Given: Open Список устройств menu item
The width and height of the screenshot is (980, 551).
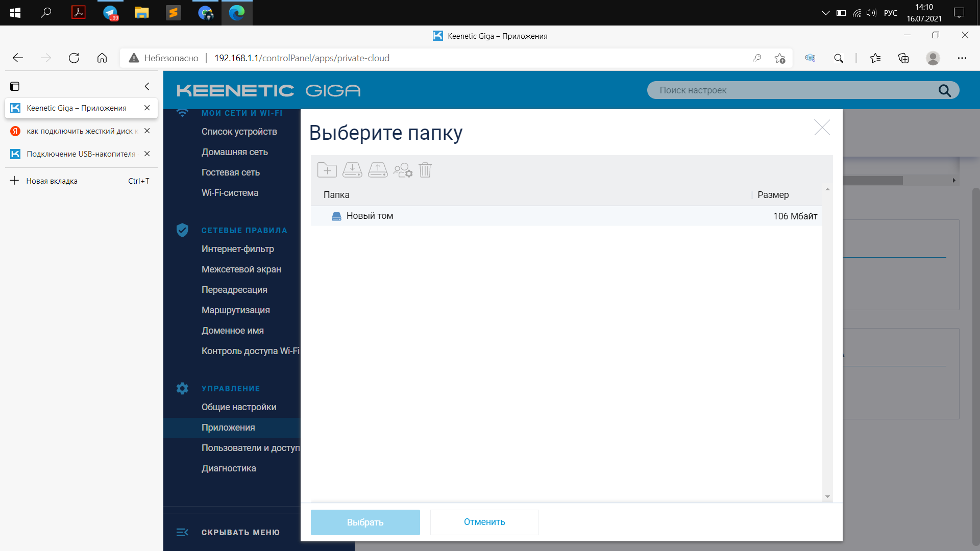Looking at the screenshot, I should tap(239, 132).
